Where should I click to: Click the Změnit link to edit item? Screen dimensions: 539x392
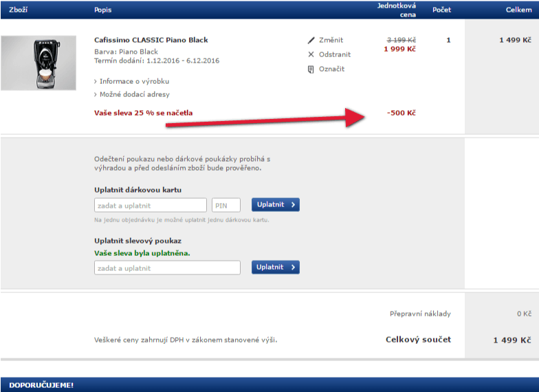331,40
